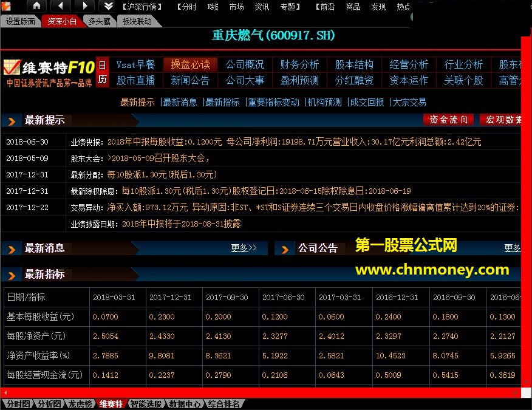
Task: Open the 经营分析 section
Action: pos(409,64)
